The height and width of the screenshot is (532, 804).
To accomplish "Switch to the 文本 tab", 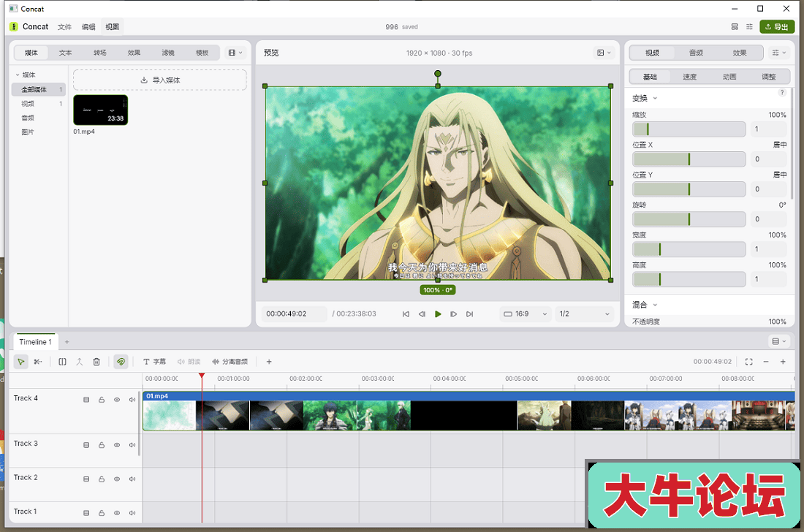I will pyautogui.click(x=66, y=53).
